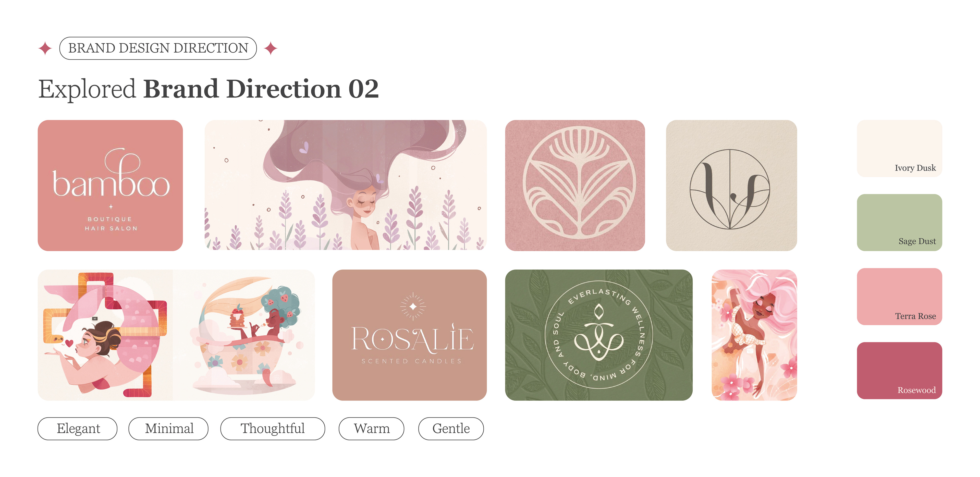Click the starburst icon above Rosalie
Screen dimensions: 980x477
(413, 306)
